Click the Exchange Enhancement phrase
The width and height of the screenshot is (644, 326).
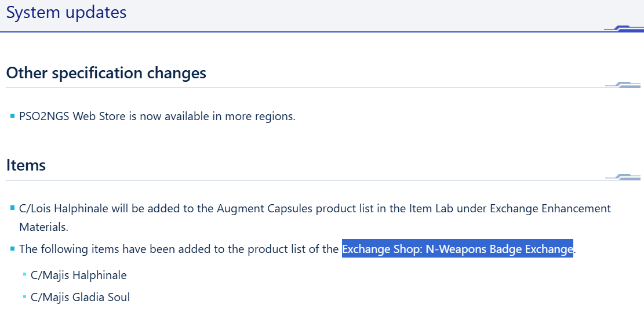tap(550, 208)
